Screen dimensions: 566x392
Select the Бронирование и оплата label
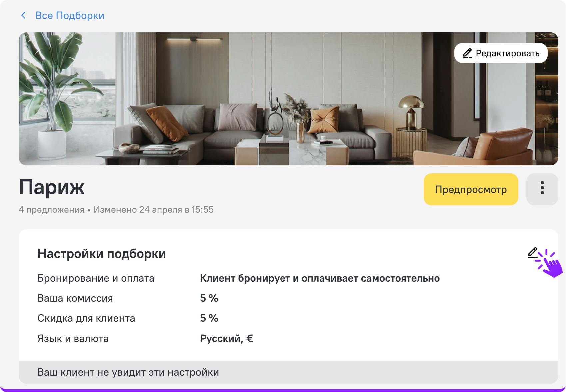tap(96, 278)
